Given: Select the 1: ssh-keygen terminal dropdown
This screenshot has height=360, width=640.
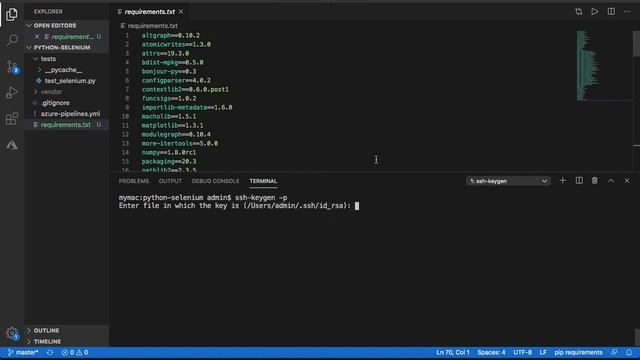Looking at the screenshot, I should (x=508, y=181).
